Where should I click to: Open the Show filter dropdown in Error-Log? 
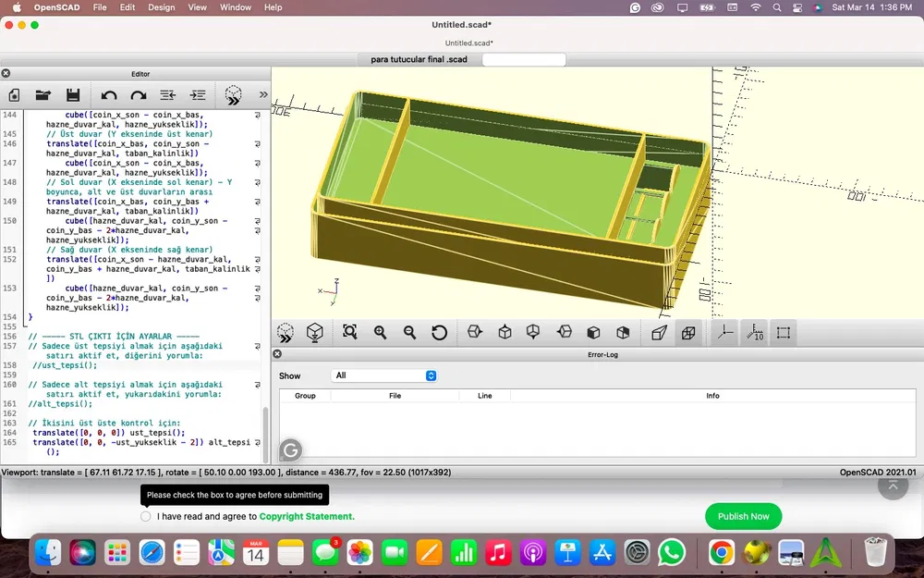383,375
